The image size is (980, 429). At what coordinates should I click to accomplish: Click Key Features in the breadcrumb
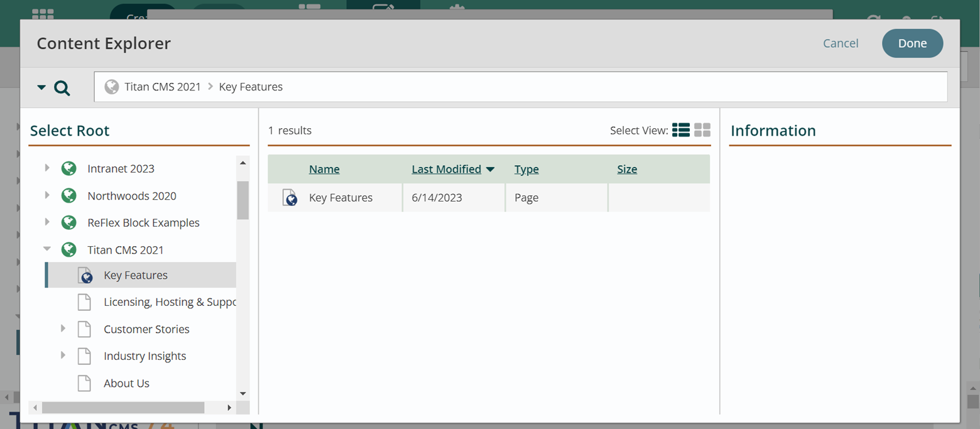(x=251, y=87)
